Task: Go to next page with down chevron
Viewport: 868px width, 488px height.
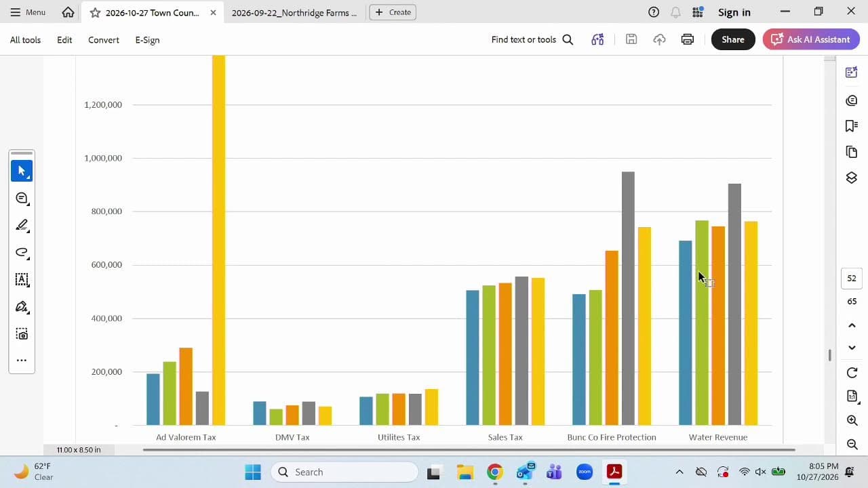Action: [852, 348]
